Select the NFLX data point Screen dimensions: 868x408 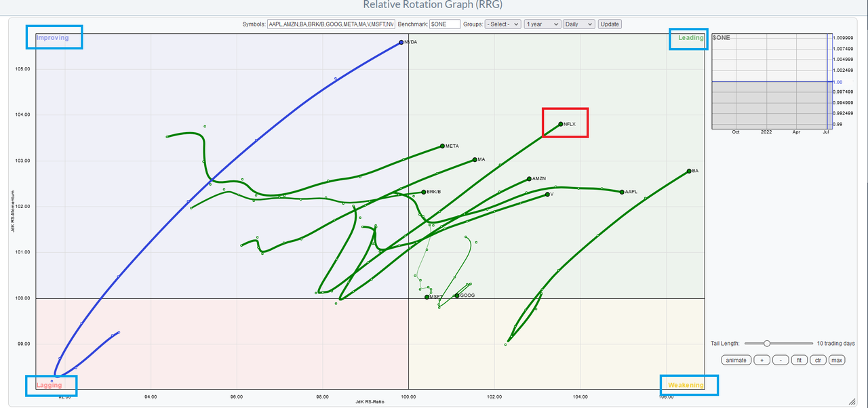tap(561, 124)
